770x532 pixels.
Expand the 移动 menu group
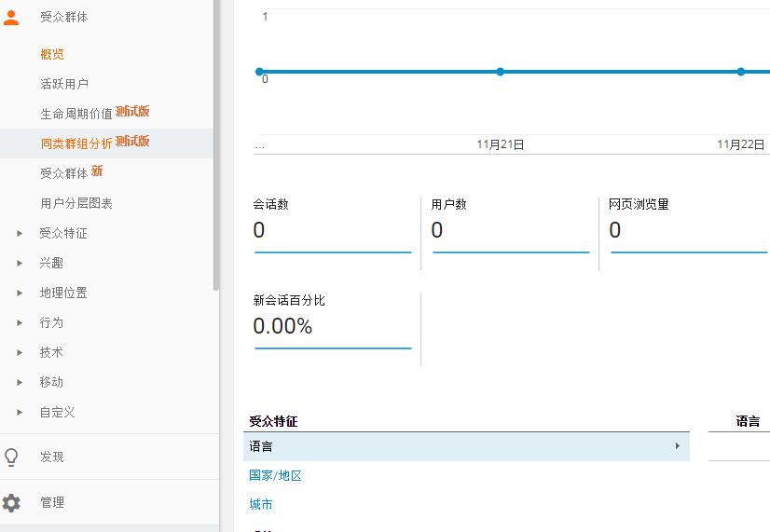pos(20,382)
